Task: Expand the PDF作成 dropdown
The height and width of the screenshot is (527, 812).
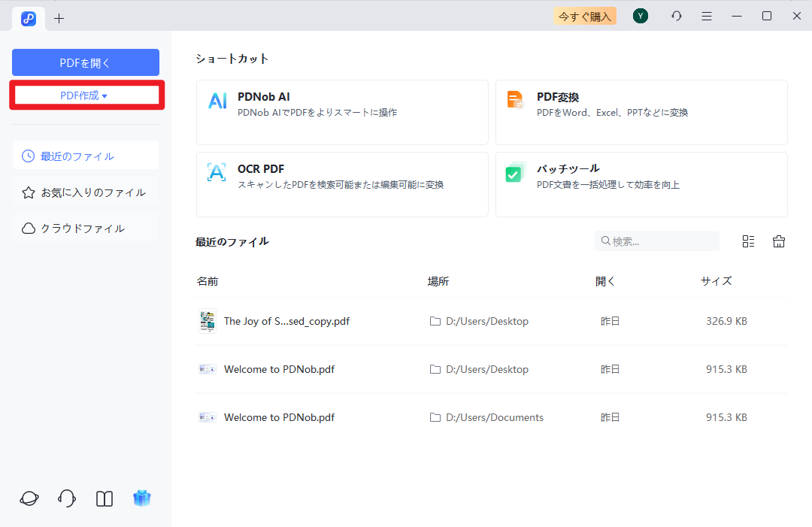Action: tap(85, 95)
